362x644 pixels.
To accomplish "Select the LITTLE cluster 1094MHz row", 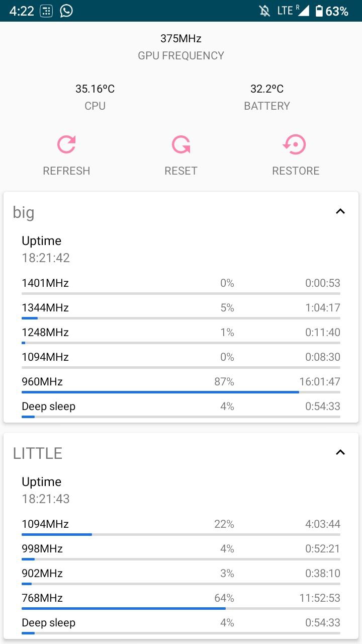I will point(181,527).
